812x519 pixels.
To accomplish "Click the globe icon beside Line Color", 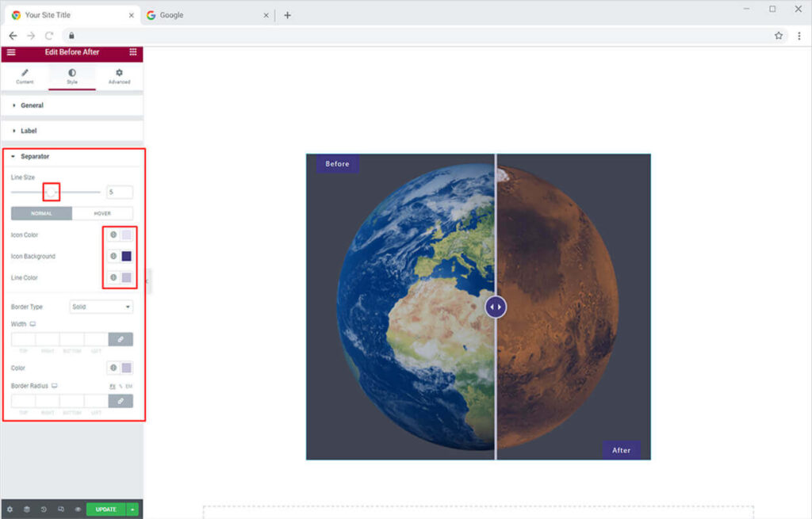I will (x=113, y=278).
